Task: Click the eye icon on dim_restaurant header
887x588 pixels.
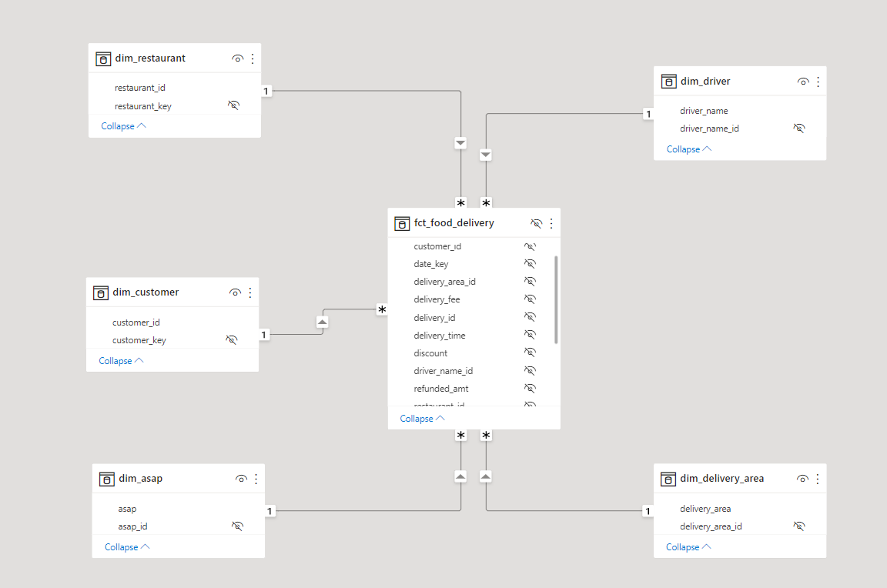Action: [x=237, y=58]
